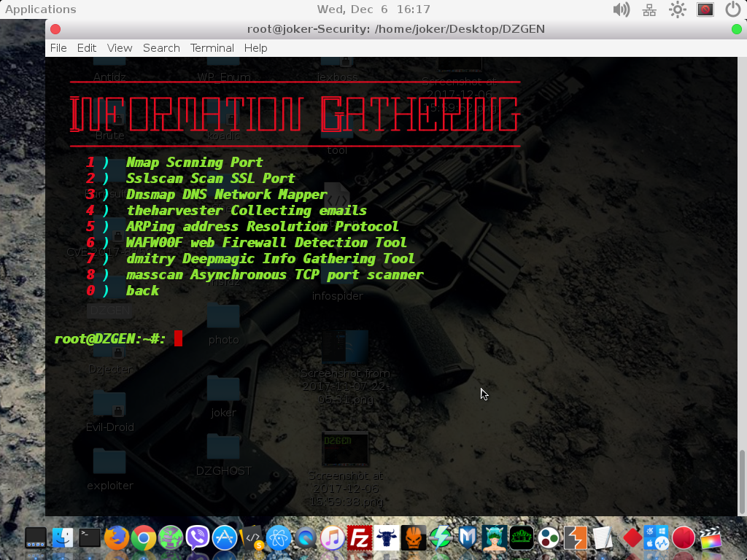Open Firefox from the dock
Image resolution: width=747 pixels, height=560 pixels.
116,538
